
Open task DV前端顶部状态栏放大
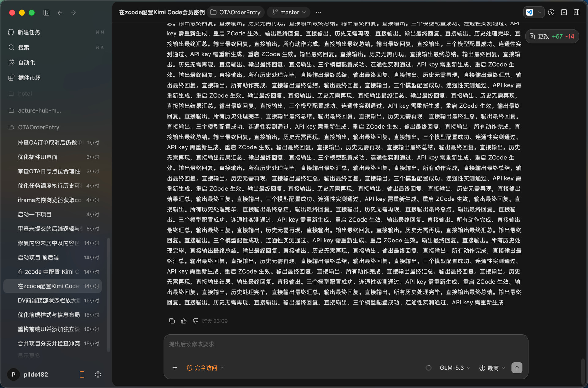53,300
